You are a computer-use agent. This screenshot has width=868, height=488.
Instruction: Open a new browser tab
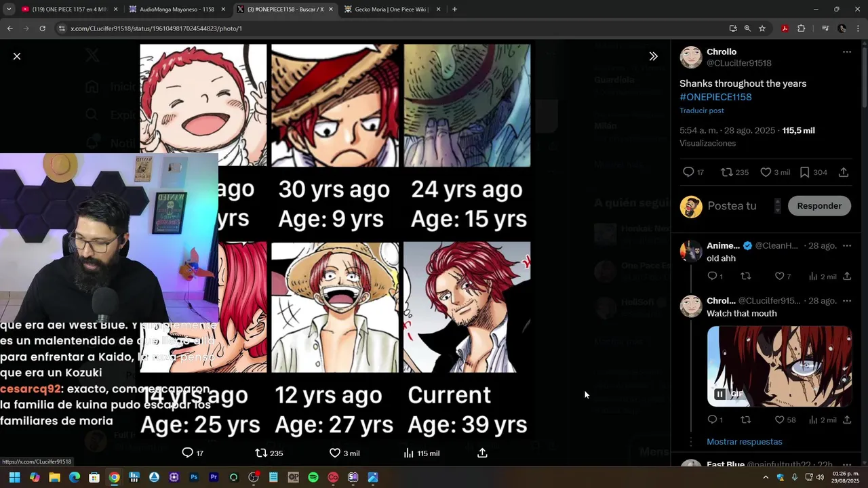[x=454, y=9]
